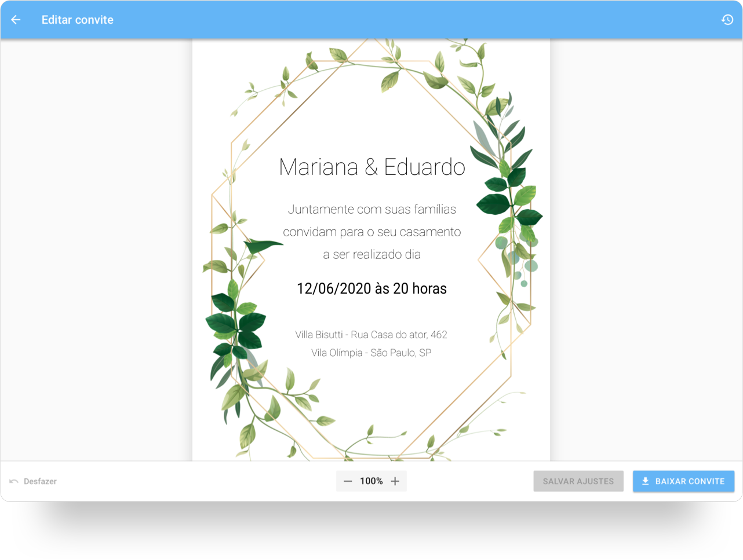The height and width of the screenshot is (560, 743).
Task: Edit the "convidam para o seu casamento" line
Action: (x=371, y=232)
